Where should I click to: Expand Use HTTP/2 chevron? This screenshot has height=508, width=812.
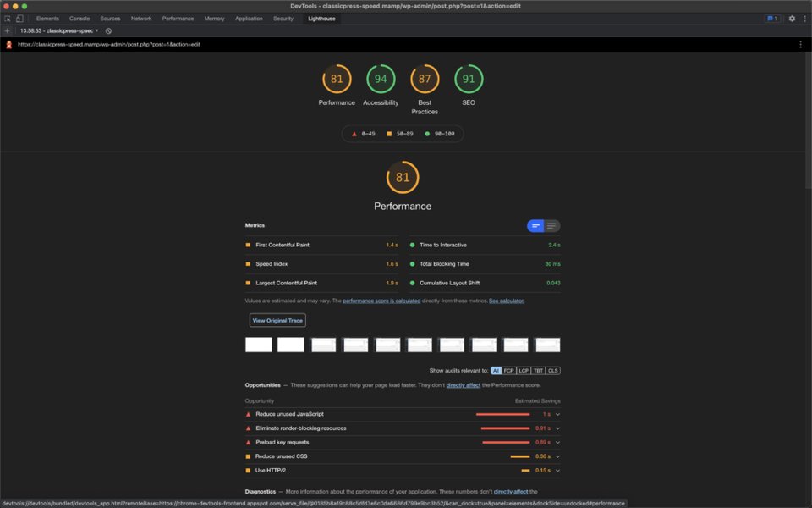point(557,471)
